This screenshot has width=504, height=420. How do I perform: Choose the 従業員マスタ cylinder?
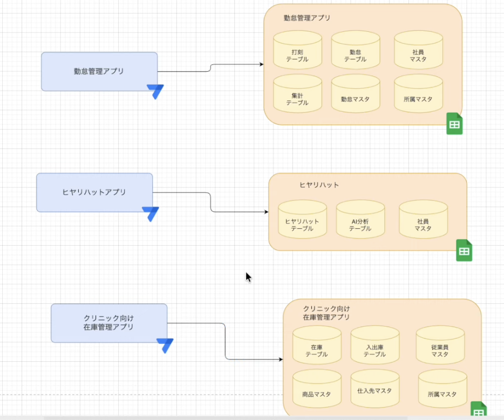click(440, 348)
